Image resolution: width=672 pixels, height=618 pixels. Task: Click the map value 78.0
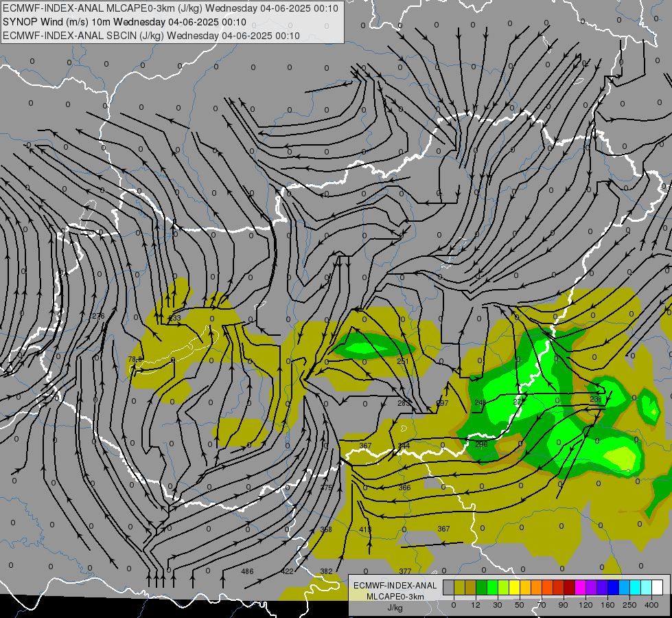point(135,359)
